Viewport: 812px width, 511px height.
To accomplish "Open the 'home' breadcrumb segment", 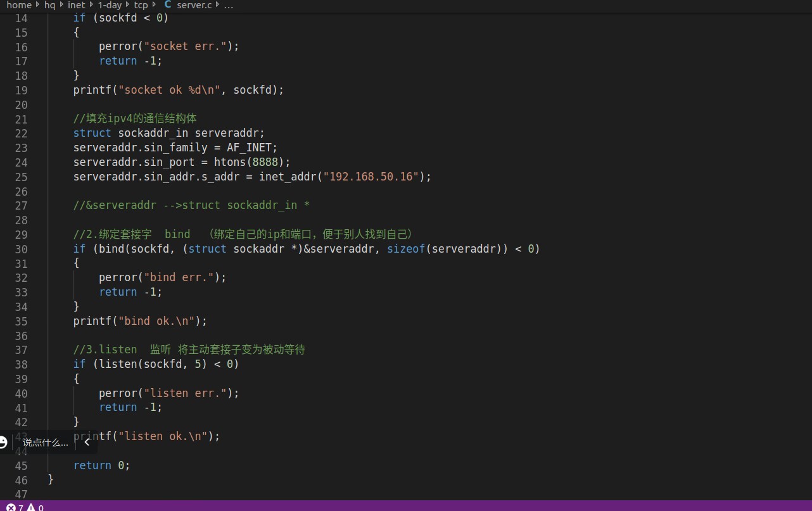I will [x=19, y=5].
